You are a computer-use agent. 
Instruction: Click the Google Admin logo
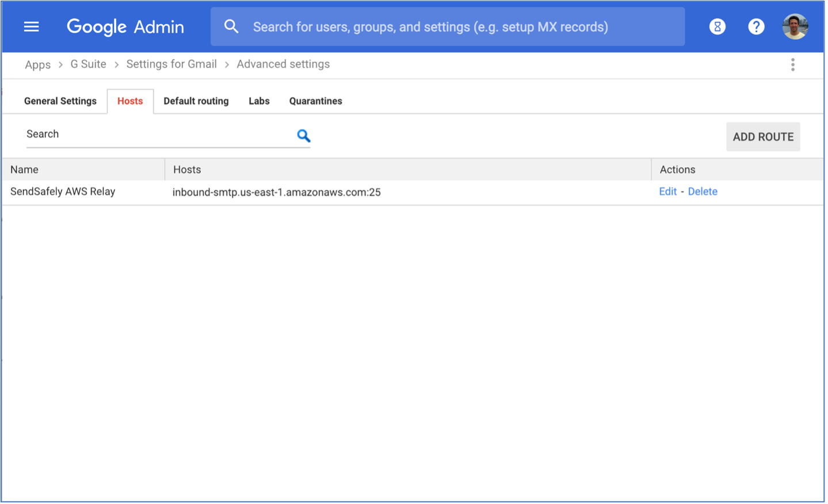pos(125,26)
